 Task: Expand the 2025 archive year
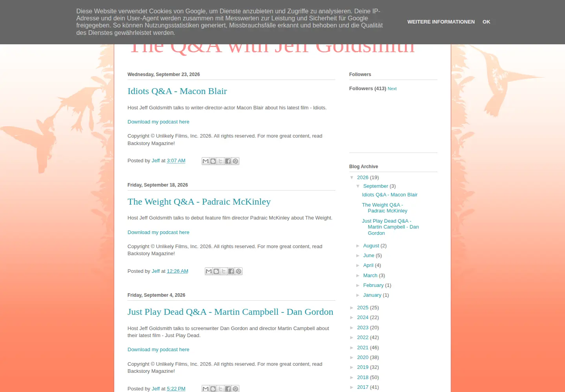(x=352, y=308)
